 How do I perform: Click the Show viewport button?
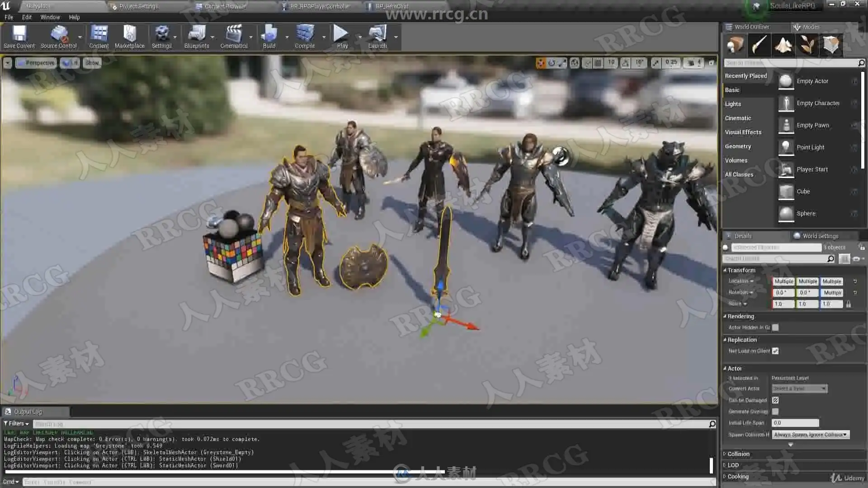click(92, 63)
